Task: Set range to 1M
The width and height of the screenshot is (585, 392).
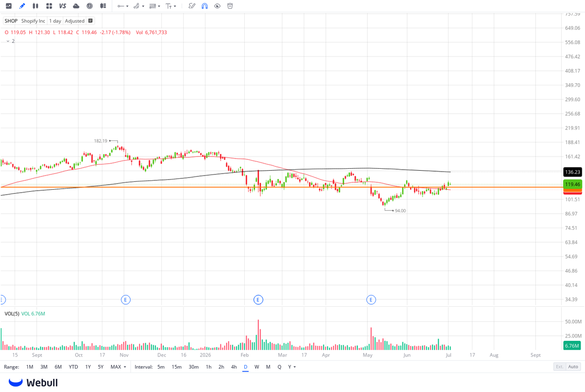Action: [30, 367]
